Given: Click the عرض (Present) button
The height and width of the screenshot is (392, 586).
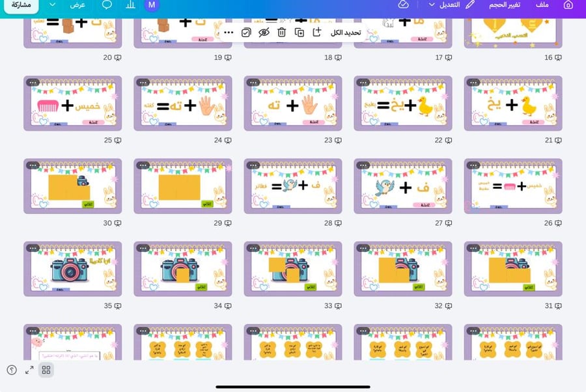Looking at the screenshot, I should pyautogui.click(x=77, y=5).
